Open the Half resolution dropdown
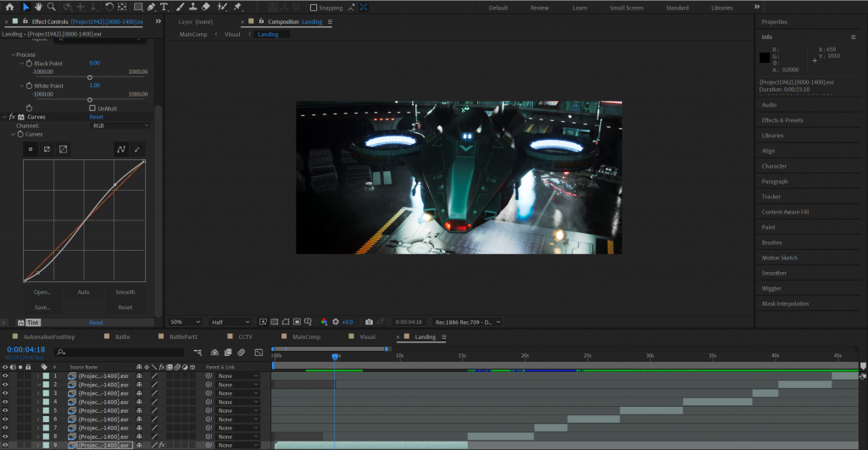This screenshot has width=868, height=450. coord(230,322)
